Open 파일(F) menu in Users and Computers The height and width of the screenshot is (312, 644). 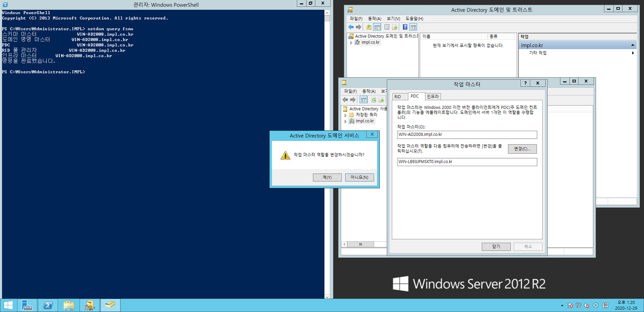point(350,91)
